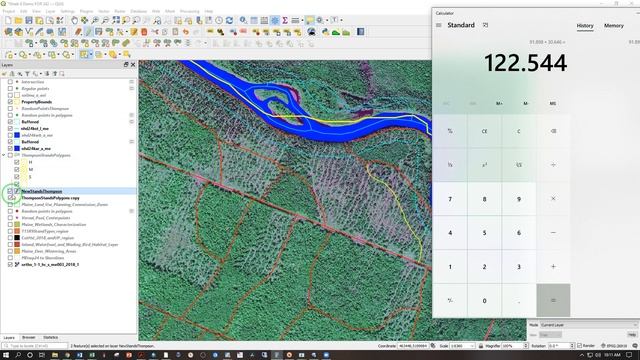
Task: Click the Calculator M+ memory button
Action: (499, 104)
